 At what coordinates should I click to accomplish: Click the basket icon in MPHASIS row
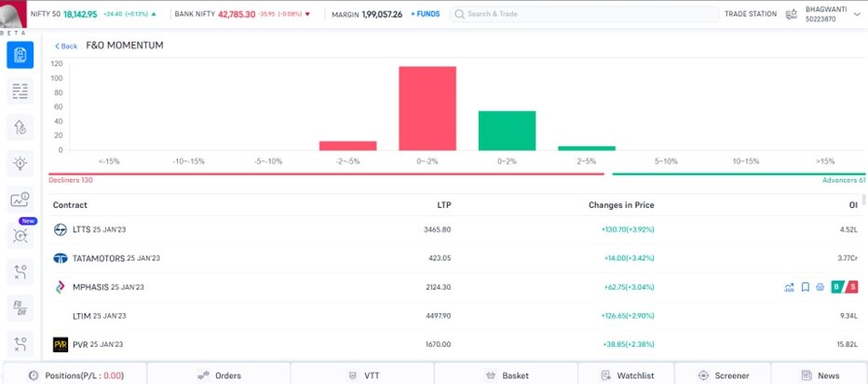click(x=821, y=287)
